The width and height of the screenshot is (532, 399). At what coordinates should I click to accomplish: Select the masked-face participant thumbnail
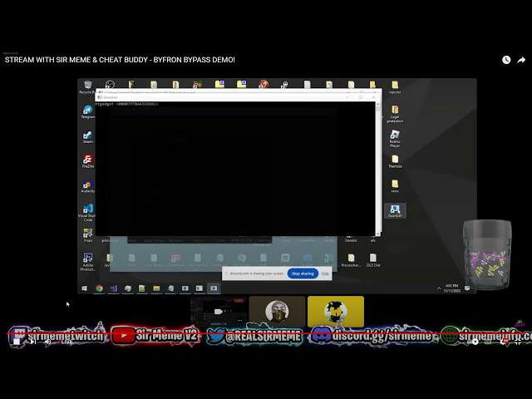pos(277,311)
